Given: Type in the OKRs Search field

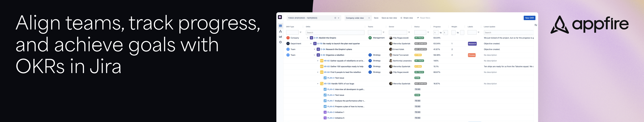Looking at the screenshot, I should click(335, 33).
